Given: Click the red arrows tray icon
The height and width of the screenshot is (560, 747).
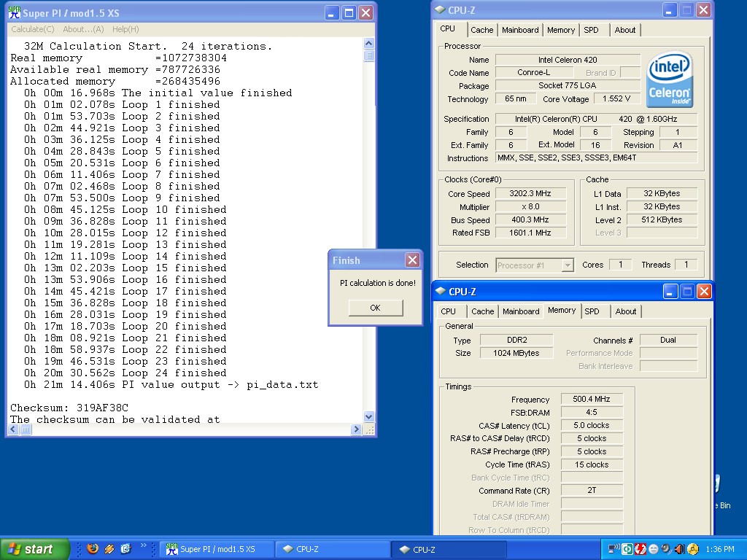Looking at the screenshot, I should point(640,549).
